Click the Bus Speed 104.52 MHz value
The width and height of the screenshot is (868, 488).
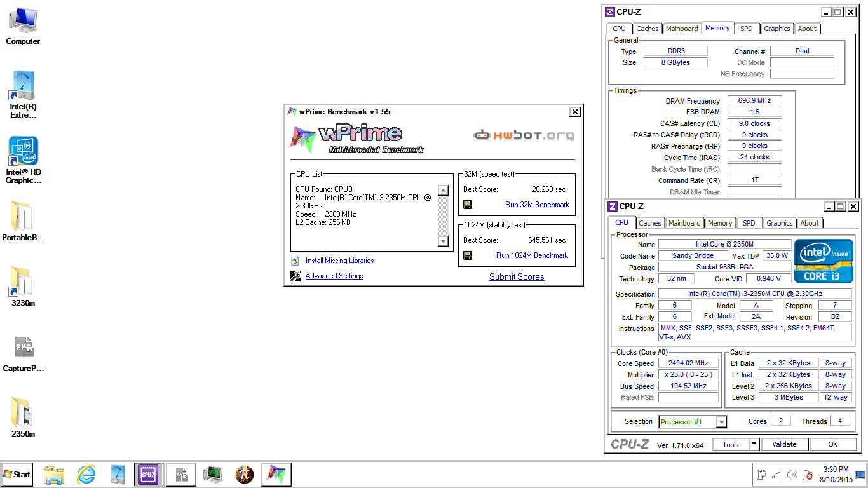tap(688, 386)
